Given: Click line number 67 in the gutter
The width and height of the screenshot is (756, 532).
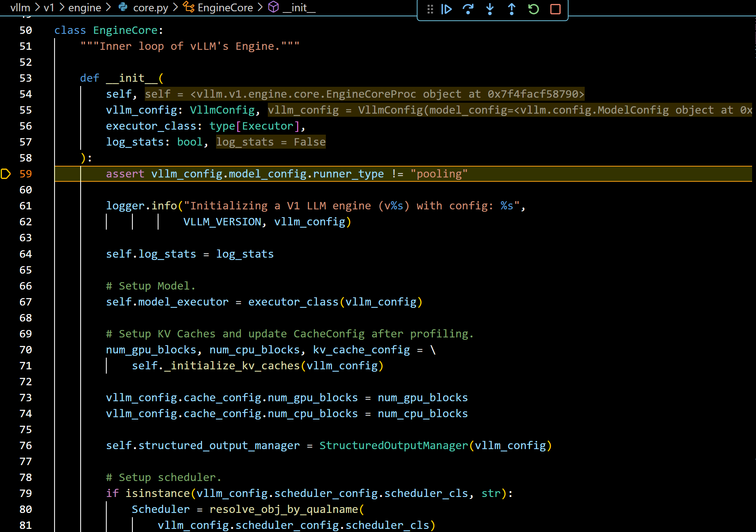Looking at the screenshot, I should (26, 302).
